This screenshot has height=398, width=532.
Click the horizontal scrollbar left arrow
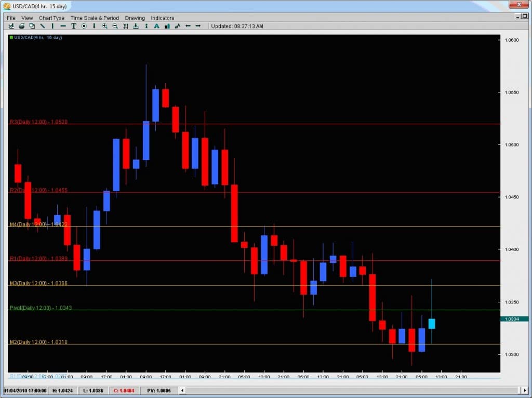click(182, 391)
